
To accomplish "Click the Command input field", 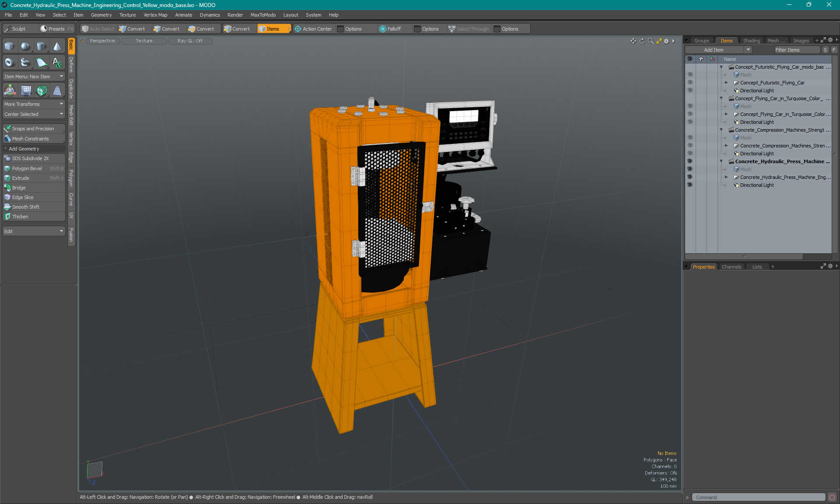I will pos(758,497).
